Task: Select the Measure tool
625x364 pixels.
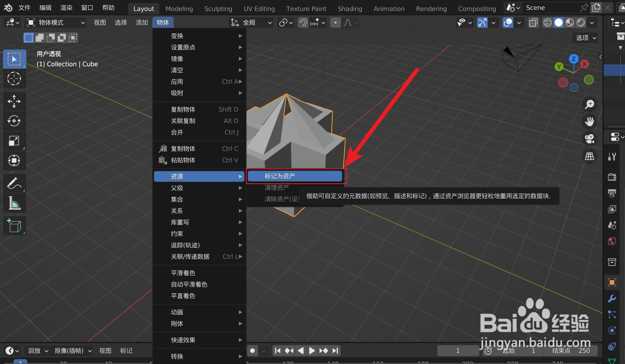Action: tap(14, 203)
